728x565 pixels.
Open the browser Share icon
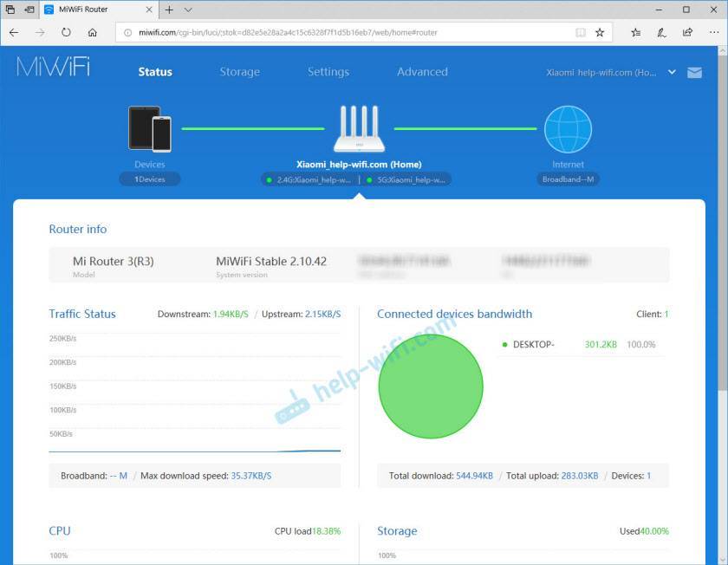[x=687, y=32]
